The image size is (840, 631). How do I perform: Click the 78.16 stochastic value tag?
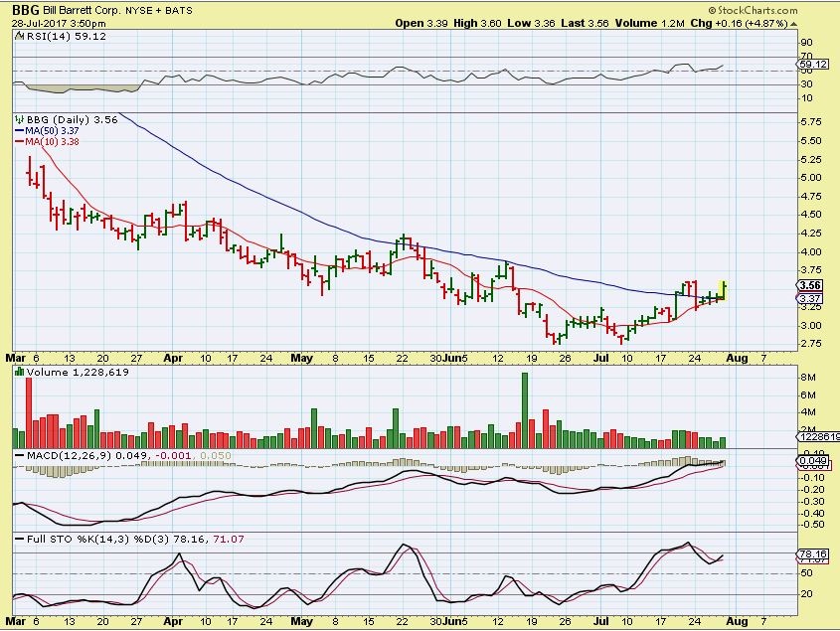point(808,554)
